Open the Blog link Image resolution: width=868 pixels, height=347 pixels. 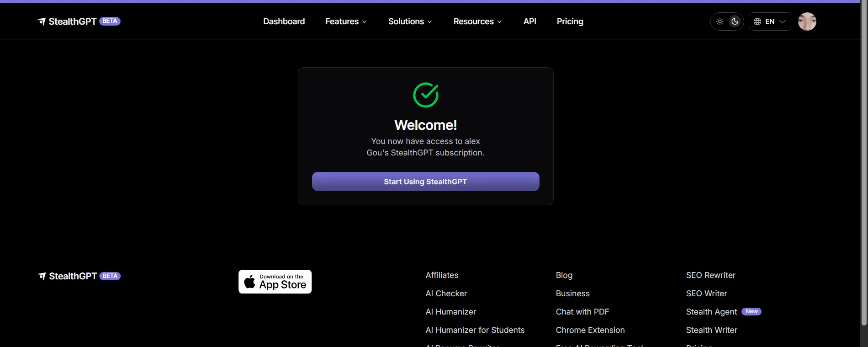pyautogui.click(x=564, y=275)
